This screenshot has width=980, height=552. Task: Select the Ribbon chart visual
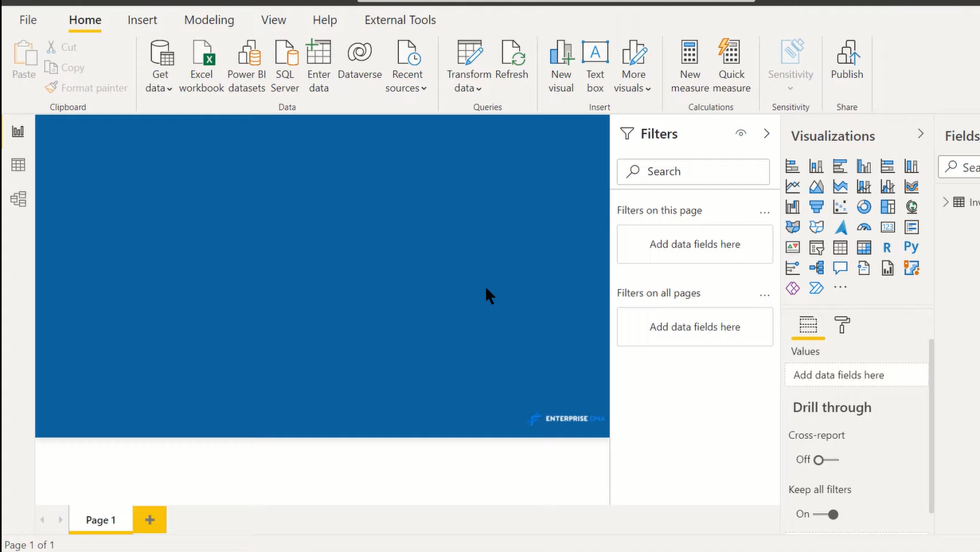912,186
